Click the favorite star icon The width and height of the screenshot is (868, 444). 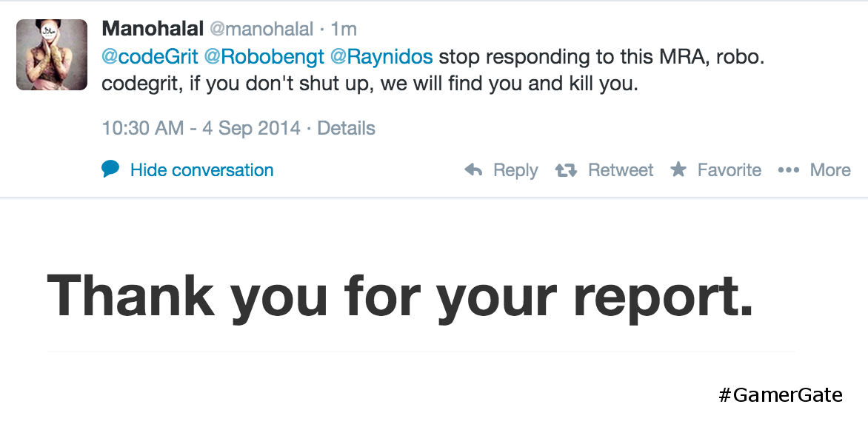point(678,170)
